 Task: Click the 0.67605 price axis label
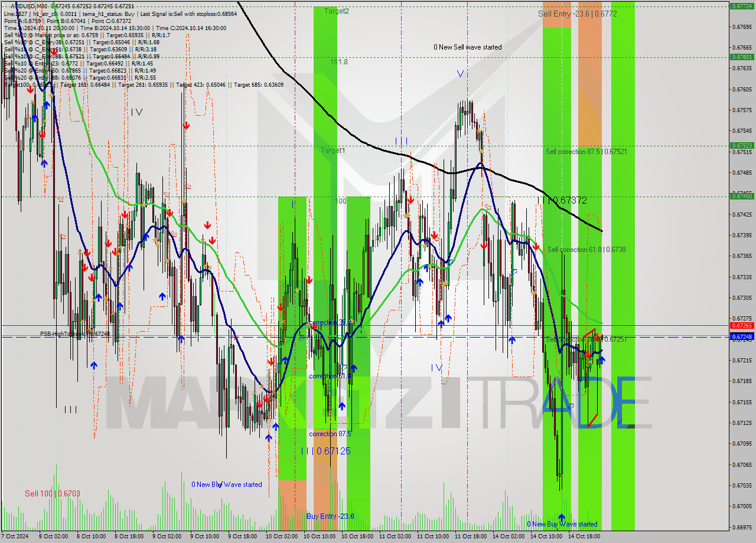[x=741, y=90]
